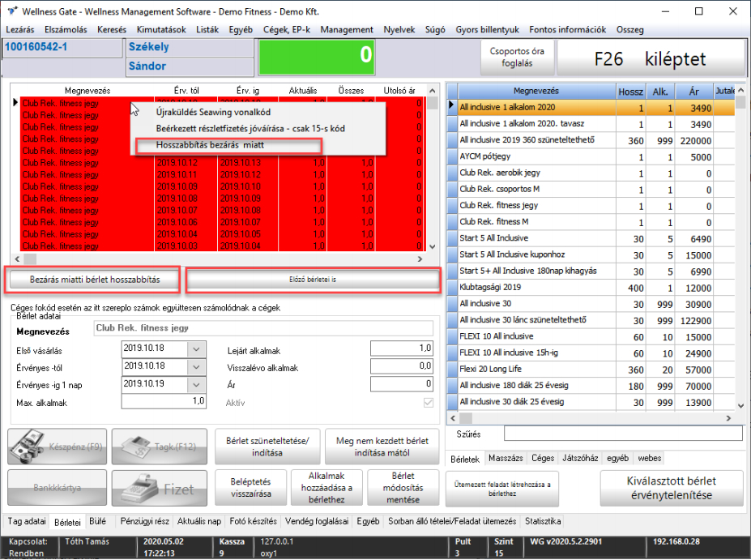Open the Management menu
The height and width of the screenshot is (560, 751).
[x=347, y=30]
